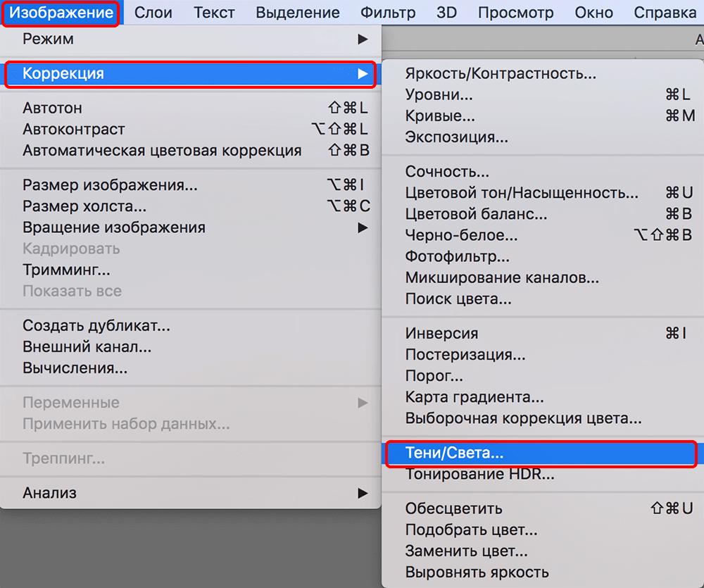Screen dimensions: 704x588
Task: Select Тонирование HDR option
Action: [479, 475]
